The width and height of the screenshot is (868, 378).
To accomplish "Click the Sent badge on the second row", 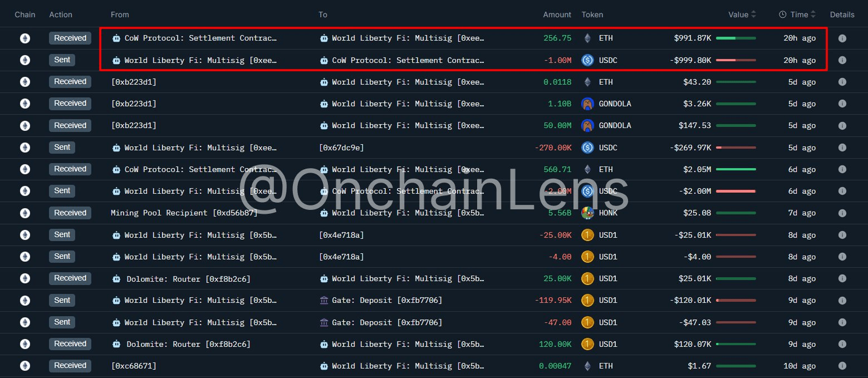I will (62, 60).
